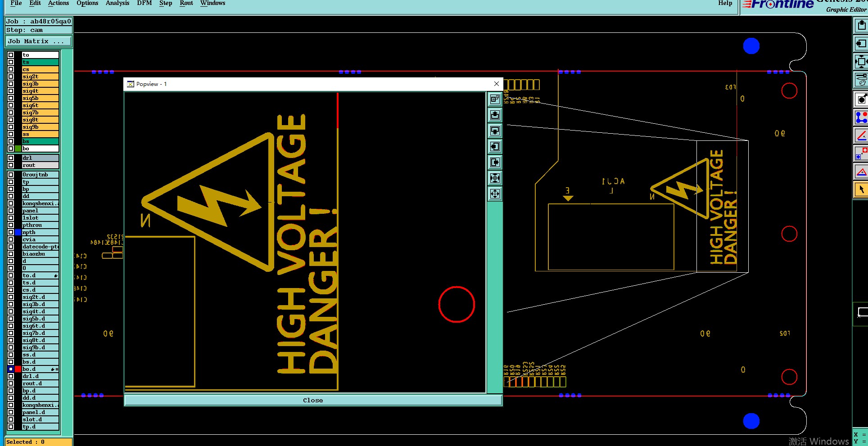The height and width of the screenshot is (446, 868).
Task: Click the Close button in Popview
Action: pyautogui.click(x=313, y=400)
